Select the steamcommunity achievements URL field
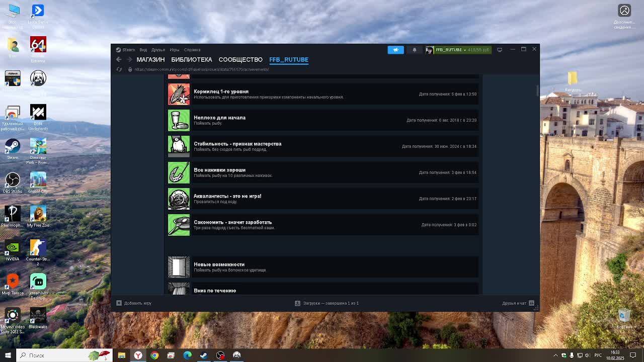This screenshot has width=644, height=362. (201, 69)
